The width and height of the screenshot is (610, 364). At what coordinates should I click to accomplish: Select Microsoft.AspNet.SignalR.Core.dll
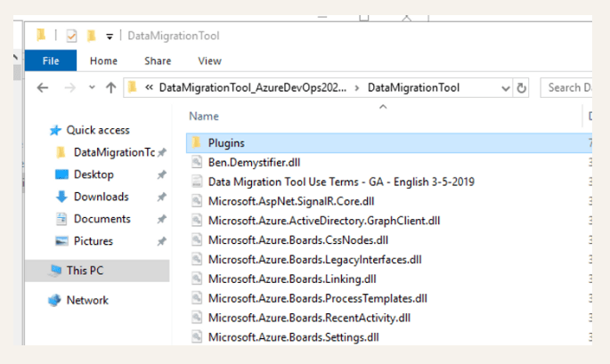point(291,201)
